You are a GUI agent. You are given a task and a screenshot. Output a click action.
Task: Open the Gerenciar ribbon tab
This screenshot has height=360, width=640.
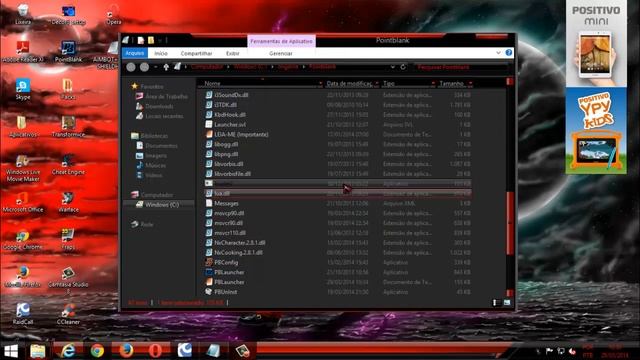[281, 53]
